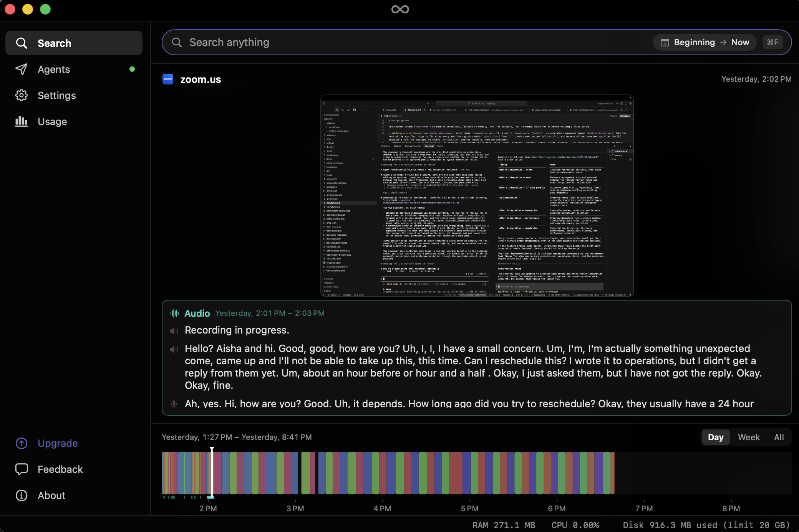Click the About info icon
799x532 pixels.
22,496
